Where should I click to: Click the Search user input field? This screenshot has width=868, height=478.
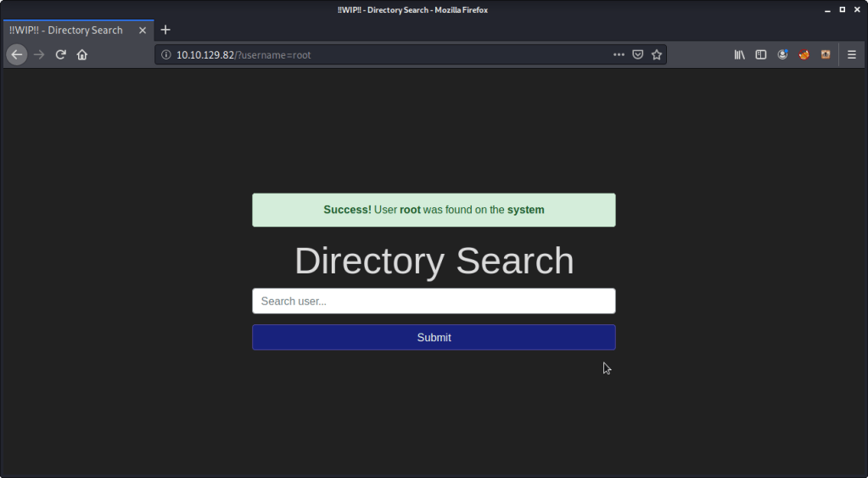(434, 301)
